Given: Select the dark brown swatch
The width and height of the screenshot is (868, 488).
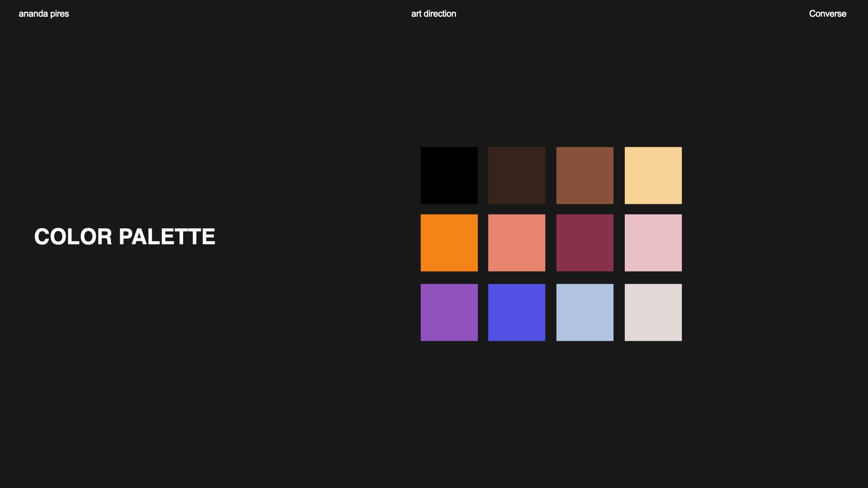Looking at the screenshot, I should (x=517, y=175).
